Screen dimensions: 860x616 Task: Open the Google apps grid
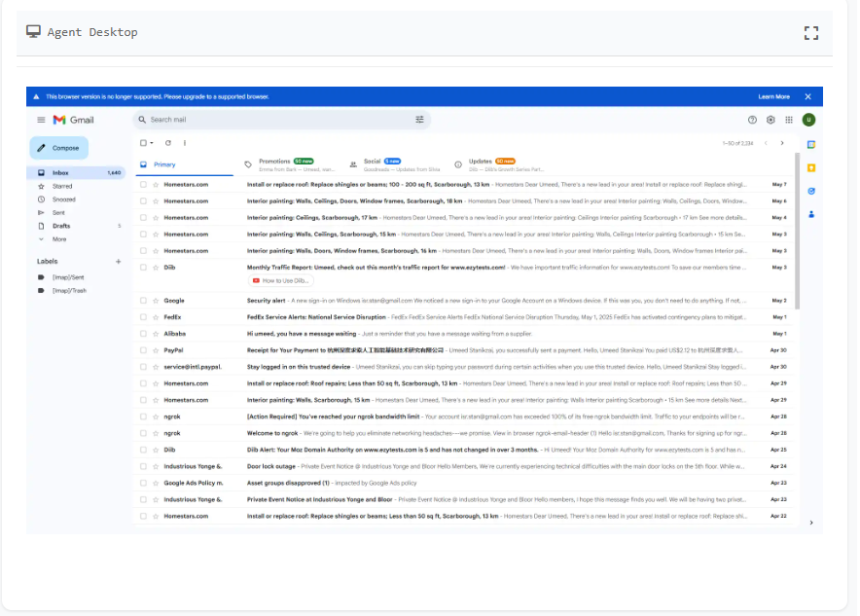point(789,120)
